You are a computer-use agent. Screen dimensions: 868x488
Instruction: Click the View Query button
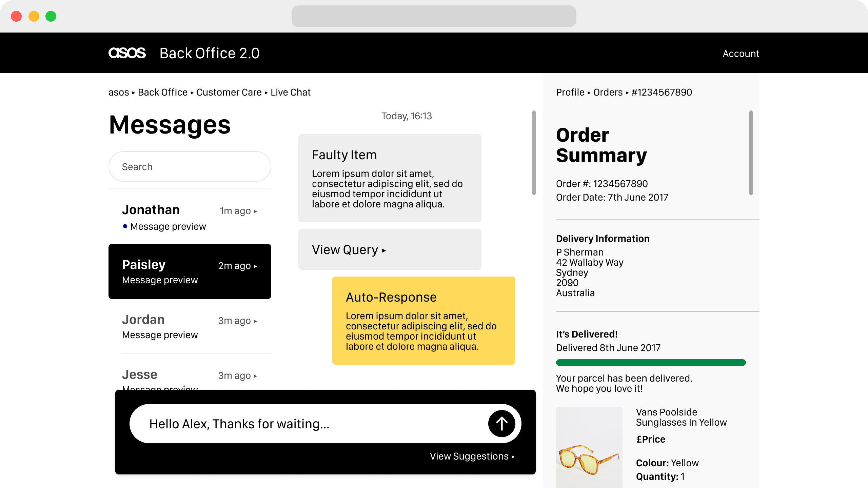coord(390,249)
